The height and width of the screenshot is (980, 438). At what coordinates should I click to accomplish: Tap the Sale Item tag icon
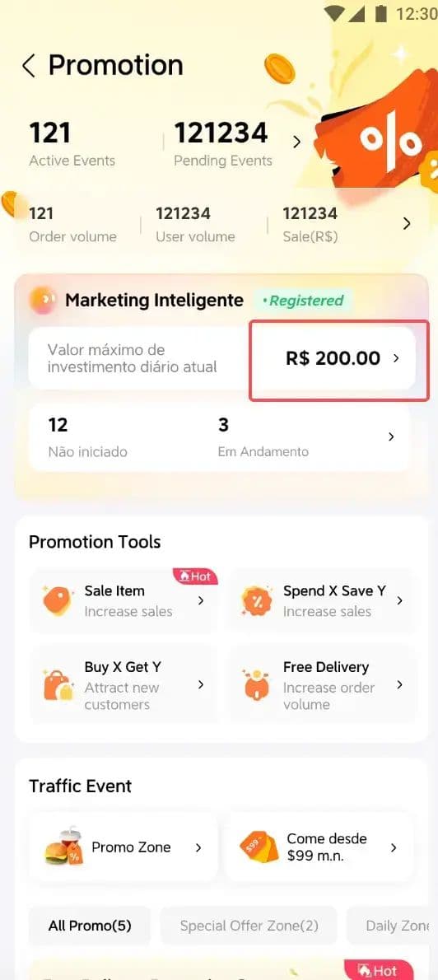pyautogui.click(x=58, y=600)
